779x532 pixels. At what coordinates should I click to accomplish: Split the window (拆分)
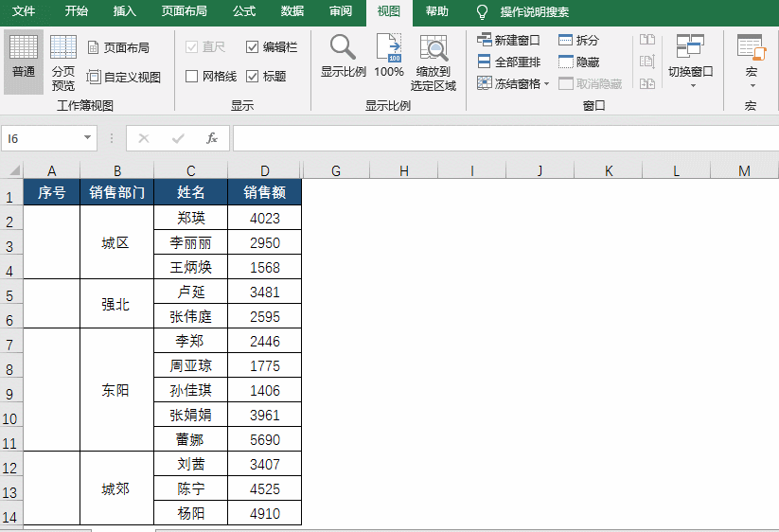(x=578, y=40)
